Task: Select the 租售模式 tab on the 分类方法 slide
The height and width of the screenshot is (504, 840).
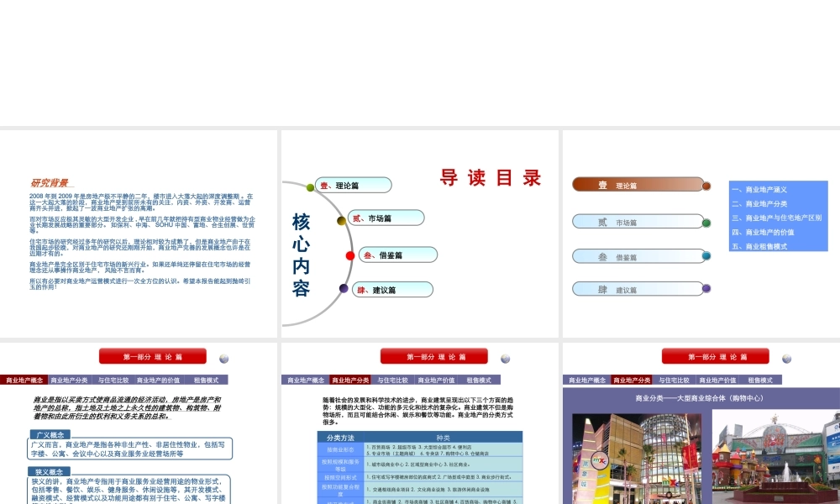Action: click(x=479, y=380)
